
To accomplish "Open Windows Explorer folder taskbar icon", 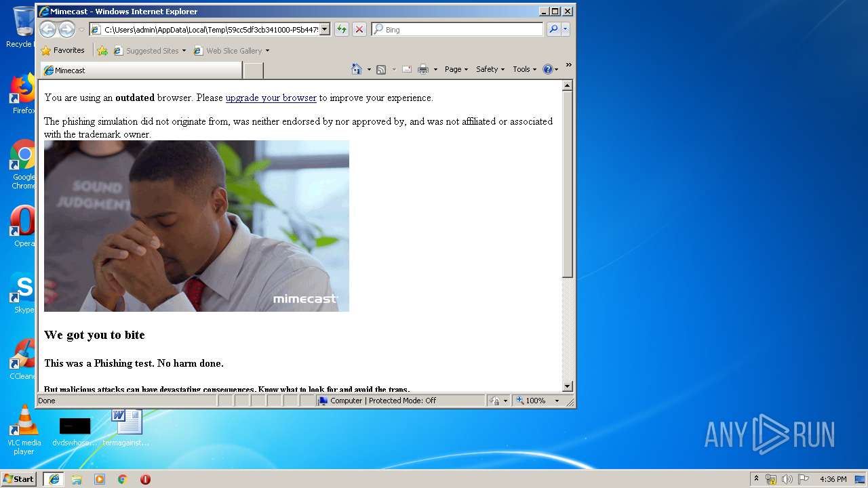I will [x=77, y=479].
